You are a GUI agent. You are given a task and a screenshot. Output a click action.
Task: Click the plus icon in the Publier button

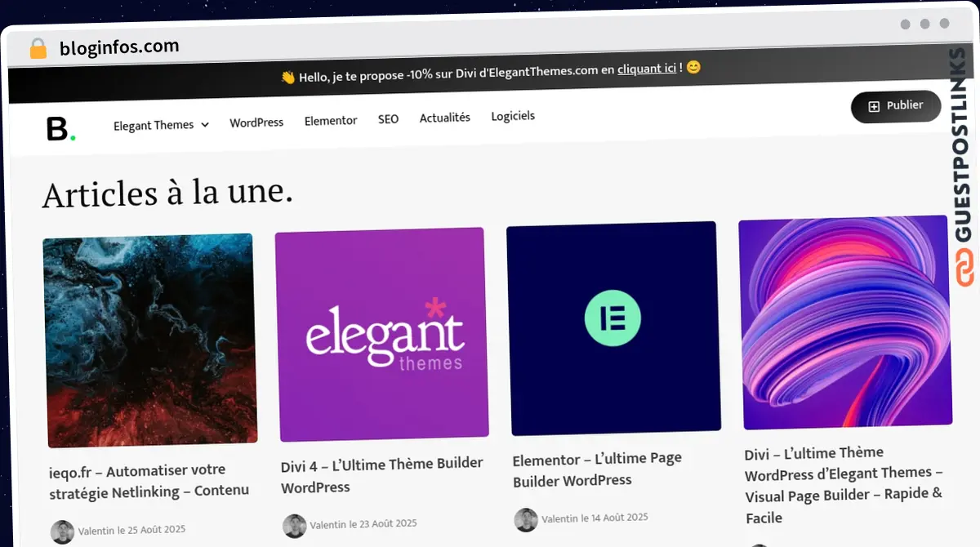click(x=874, y=106)
